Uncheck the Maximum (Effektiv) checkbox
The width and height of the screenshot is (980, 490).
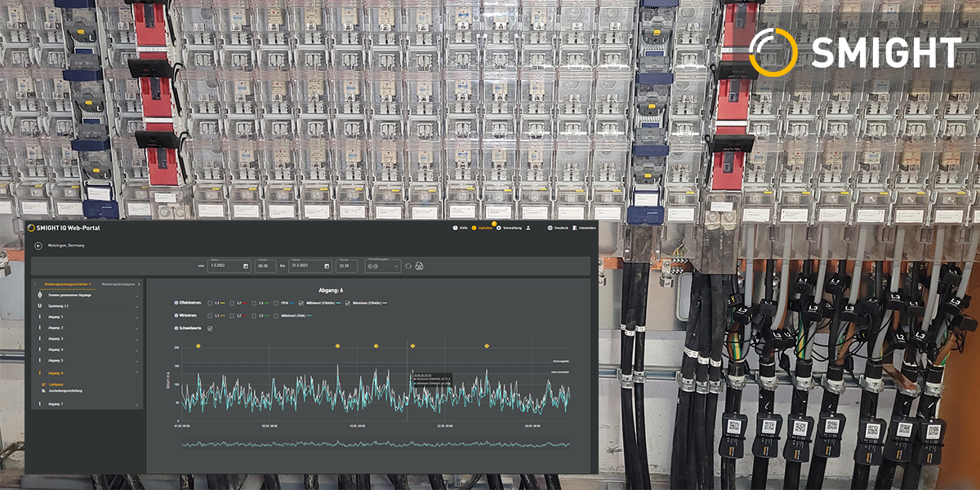pos(348,303)
